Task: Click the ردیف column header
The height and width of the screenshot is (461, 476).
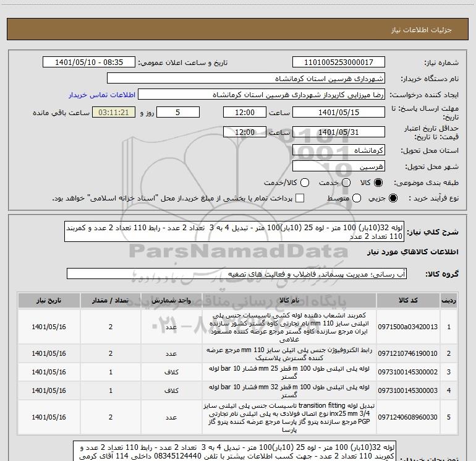Action: coord(449,300)
